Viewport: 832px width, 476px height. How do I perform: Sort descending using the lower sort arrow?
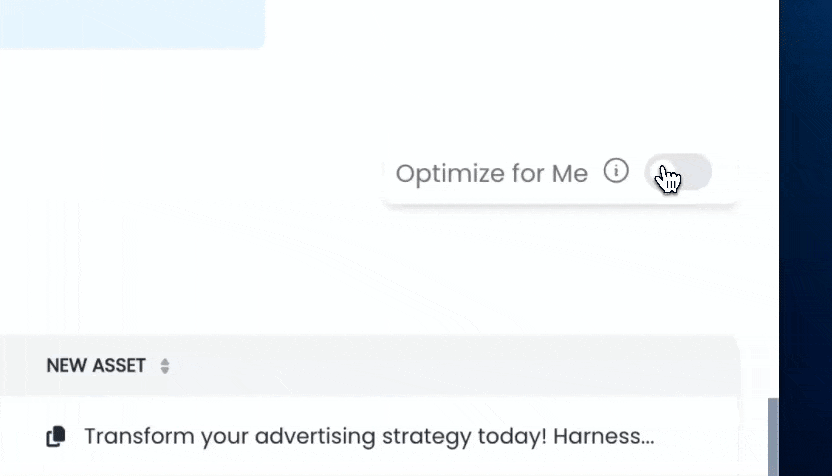[165, 371]
